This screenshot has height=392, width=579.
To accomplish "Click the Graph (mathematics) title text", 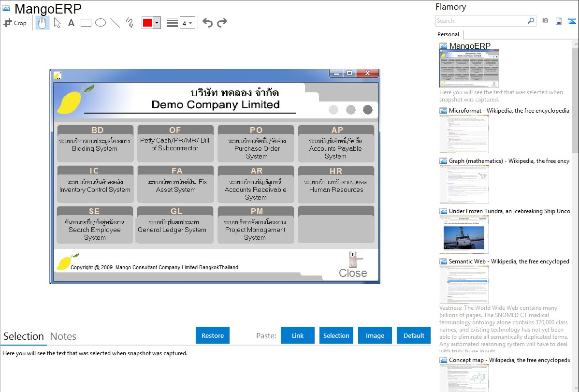I will [509, 161].
